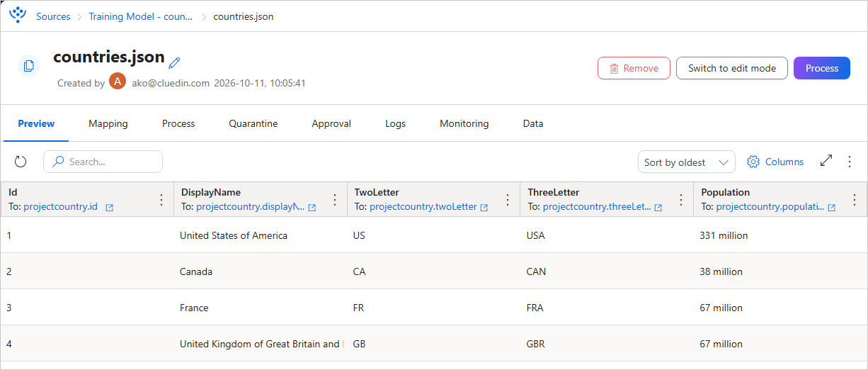
Task: Open projectcountry.population mapping link
Action: (x=770, y=207)
